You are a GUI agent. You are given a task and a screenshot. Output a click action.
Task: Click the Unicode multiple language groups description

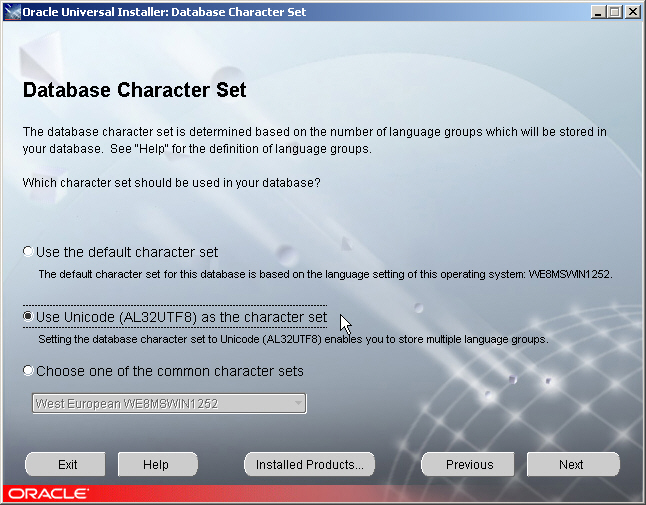pos(293,339)
